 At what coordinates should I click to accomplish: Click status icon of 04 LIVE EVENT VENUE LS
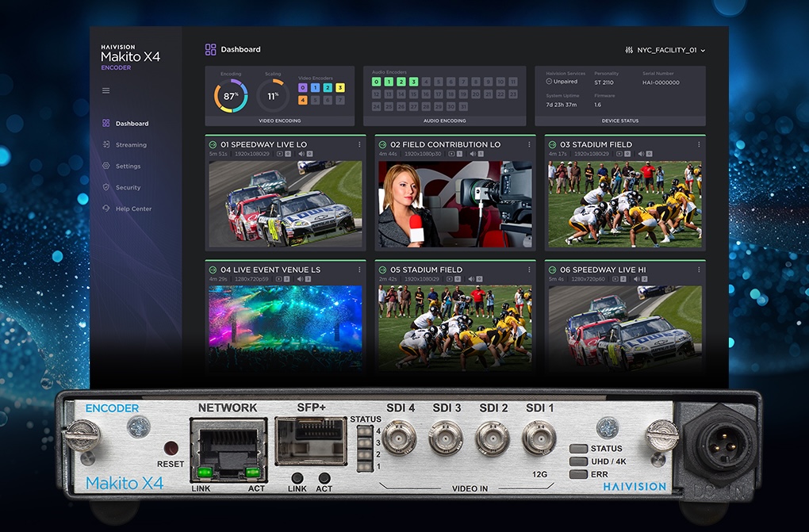pyautogui.click(x=213, y=270)
